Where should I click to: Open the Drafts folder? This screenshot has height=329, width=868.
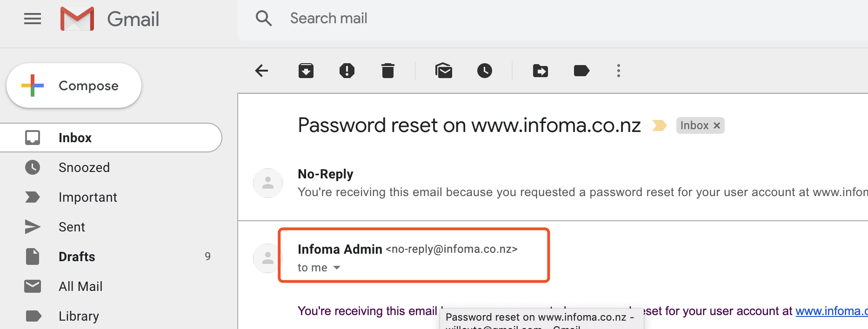click(77, 257)
